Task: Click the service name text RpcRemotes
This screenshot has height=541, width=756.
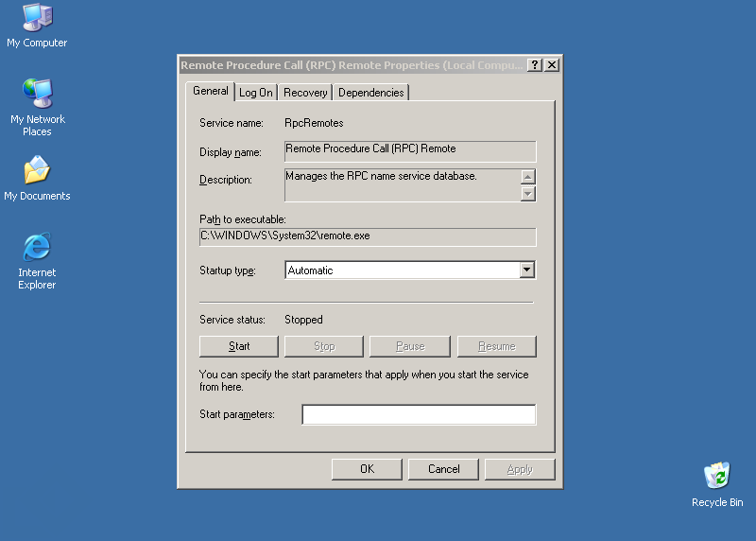Action: pyautogui.click(x=314, y=123)
